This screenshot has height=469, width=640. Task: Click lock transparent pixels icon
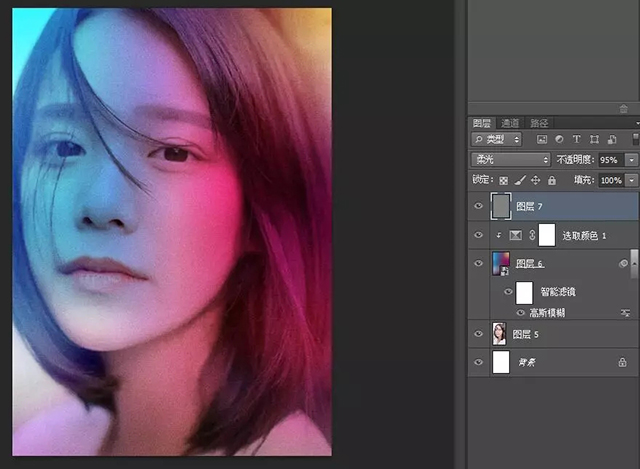click(503, 180)
